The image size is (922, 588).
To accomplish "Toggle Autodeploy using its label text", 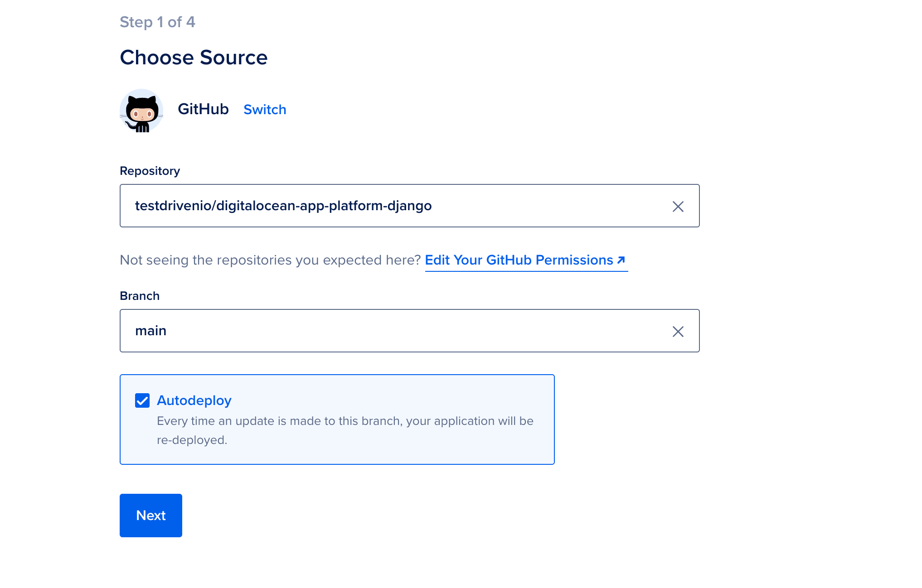I will [x=194, y=400].
